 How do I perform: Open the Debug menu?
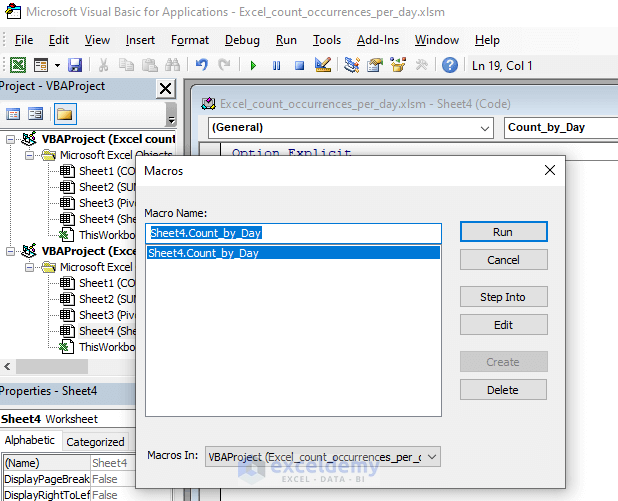point(242,40)
